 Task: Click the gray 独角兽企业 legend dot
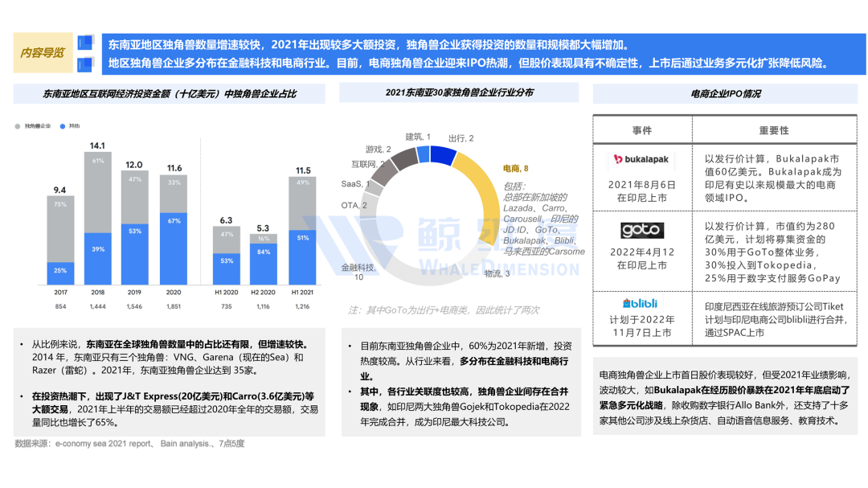tap(18, 126)
